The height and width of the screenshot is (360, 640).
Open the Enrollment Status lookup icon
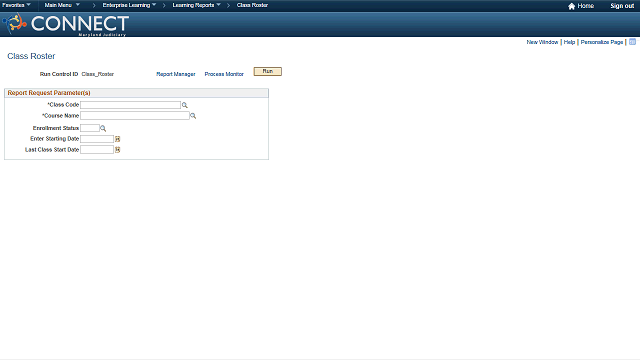[103, 129]
